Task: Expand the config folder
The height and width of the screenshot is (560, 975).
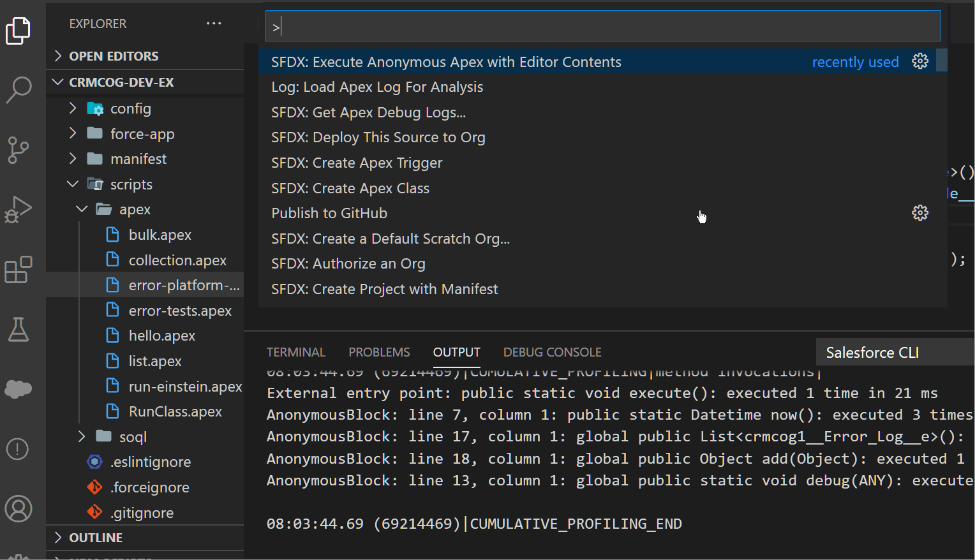Action: coord(72,108)
